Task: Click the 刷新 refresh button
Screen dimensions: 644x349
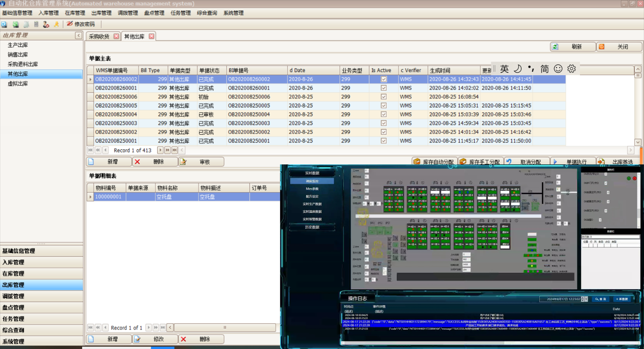Action: [573, 47]
